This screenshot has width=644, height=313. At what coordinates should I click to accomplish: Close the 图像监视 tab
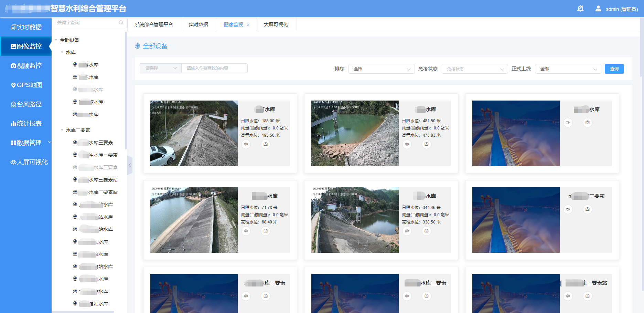pos(248,25)
